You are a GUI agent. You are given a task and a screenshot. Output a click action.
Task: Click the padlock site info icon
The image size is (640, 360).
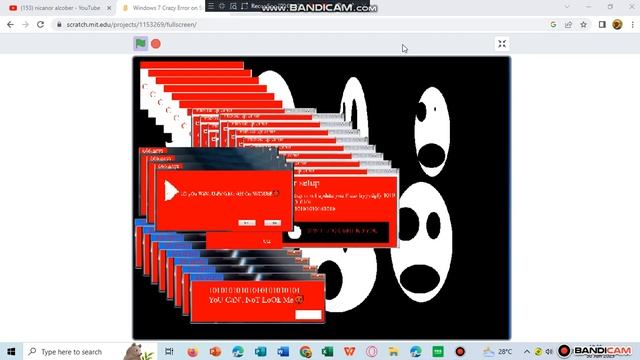pos(59,24)
